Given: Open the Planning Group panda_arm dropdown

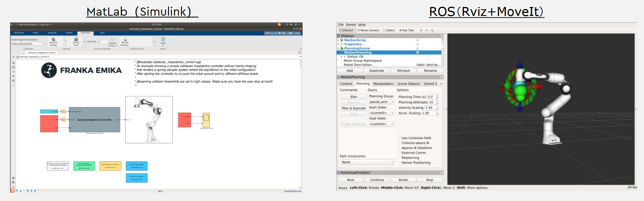Looking at the screenshot, I should [x=382, y=102].
